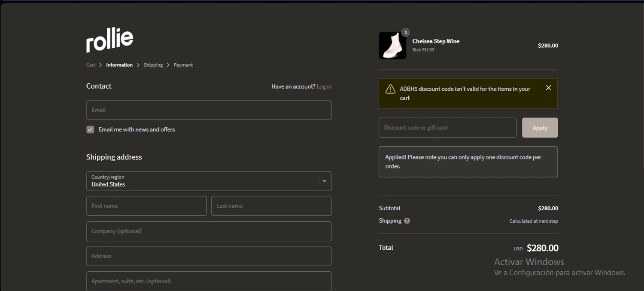
Task: Uncheck Email me with news and offers
Action: (x=90, y=129)
